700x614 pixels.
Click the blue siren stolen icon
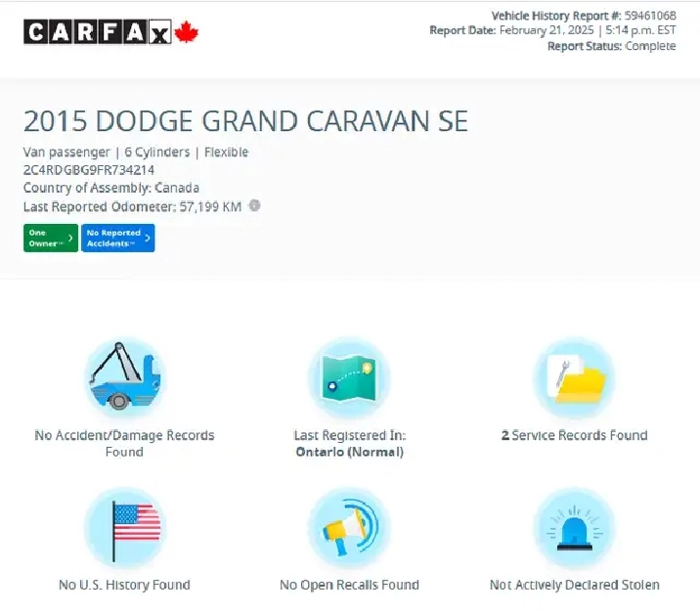point(574,528)
